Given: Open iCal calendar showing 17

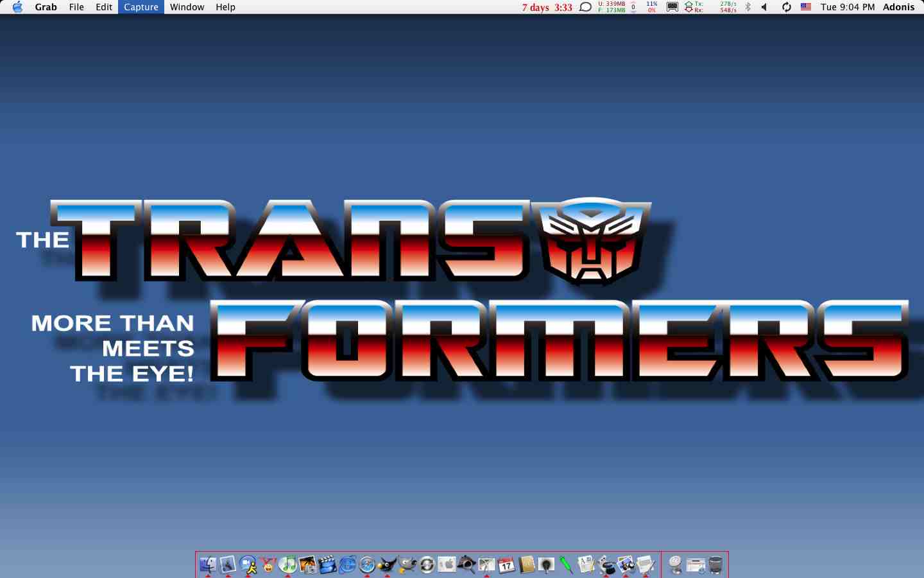Looking at the screenshot, I should point(506,565).
